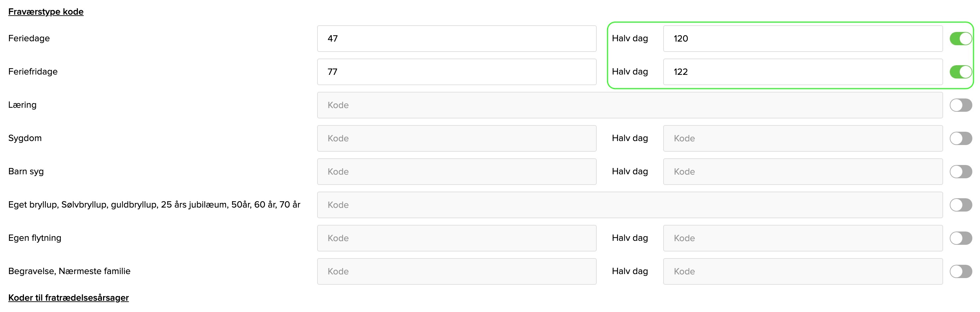Switch on the Sygdom toggle
This screenshot has width=980, height=312.
pyautogui.click(x=961, y=138)
